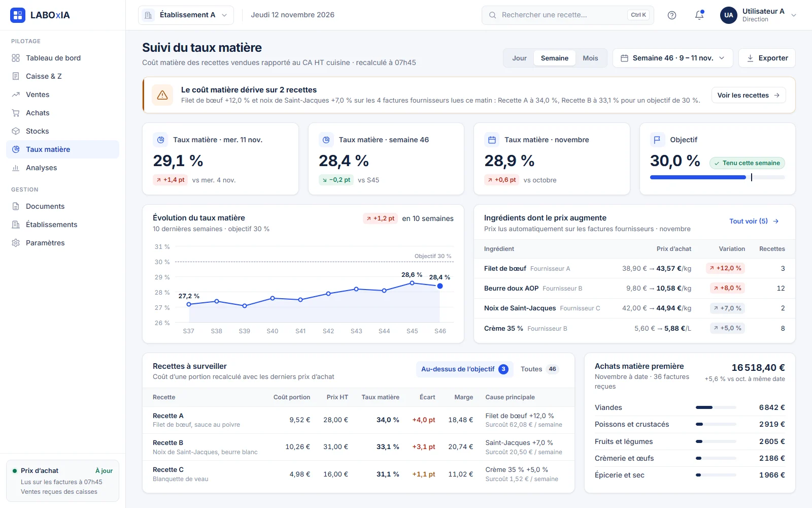Click the Tenu cette semaine badge
This screenshot has width=812, height=508.
[x=747, y=163]
